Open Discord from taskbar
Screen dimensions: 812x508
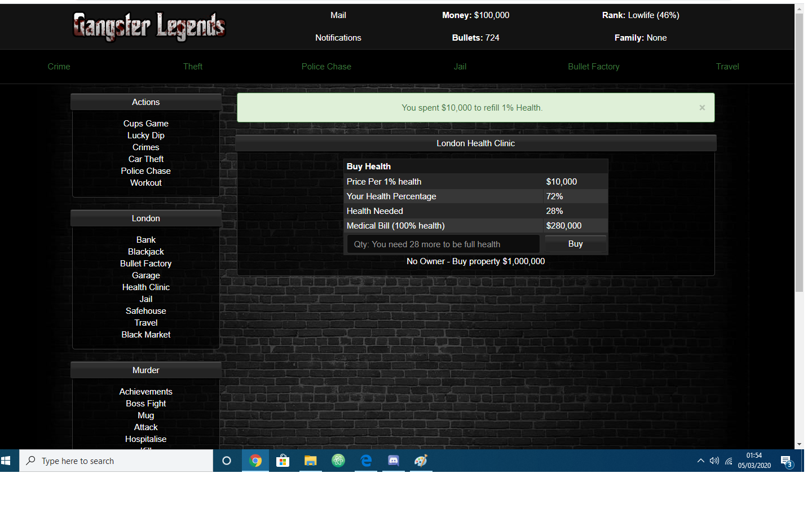[394, 461]
